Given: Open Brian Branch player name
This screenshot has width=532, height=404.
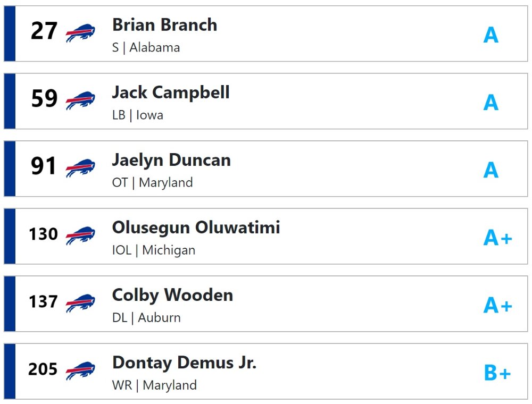Looking at the screenshot, I should tap(164, 25).
